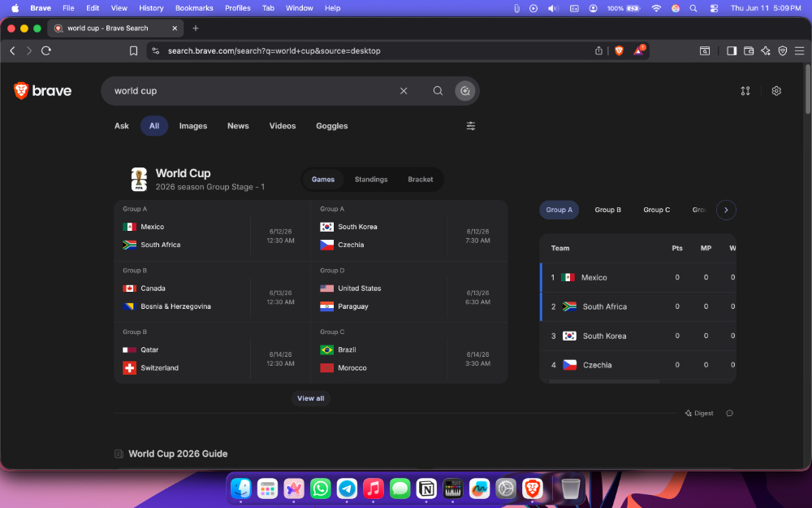The height and width of the screenshot is (508, 812).
Task: Open Brave Shields lion icon
Action: (619, 50)
